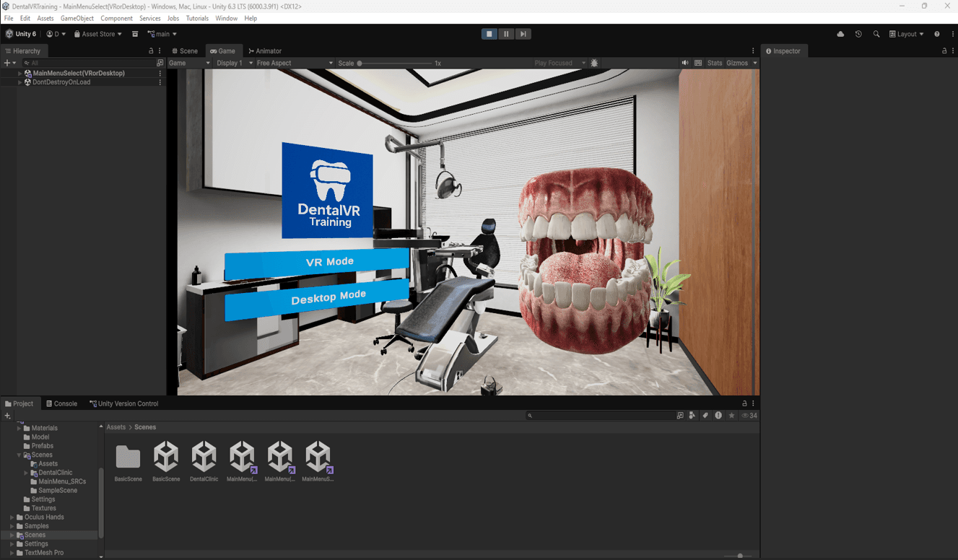The height and width of the screenshot is (560, 958).
Task: Mute the game audio speaker icon
Action: (684, 63)
